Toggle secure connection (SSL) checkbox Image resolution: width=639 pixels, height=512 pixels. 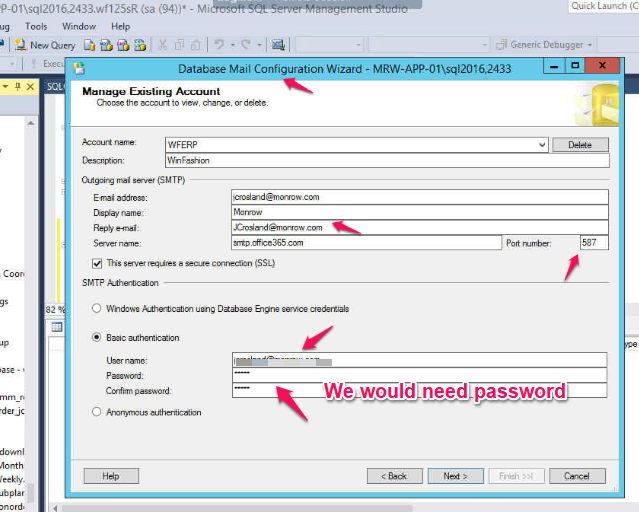click(97, 263)
